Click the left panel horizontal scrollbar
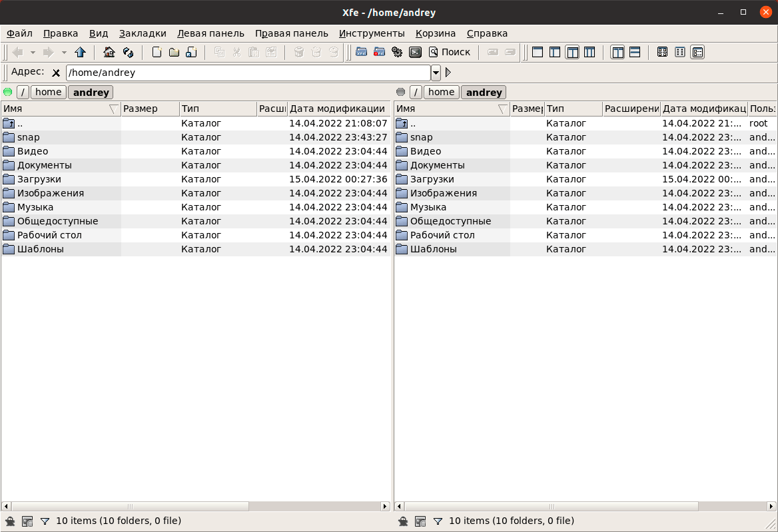Screen dimensions: 778x532 click(196, 507)
